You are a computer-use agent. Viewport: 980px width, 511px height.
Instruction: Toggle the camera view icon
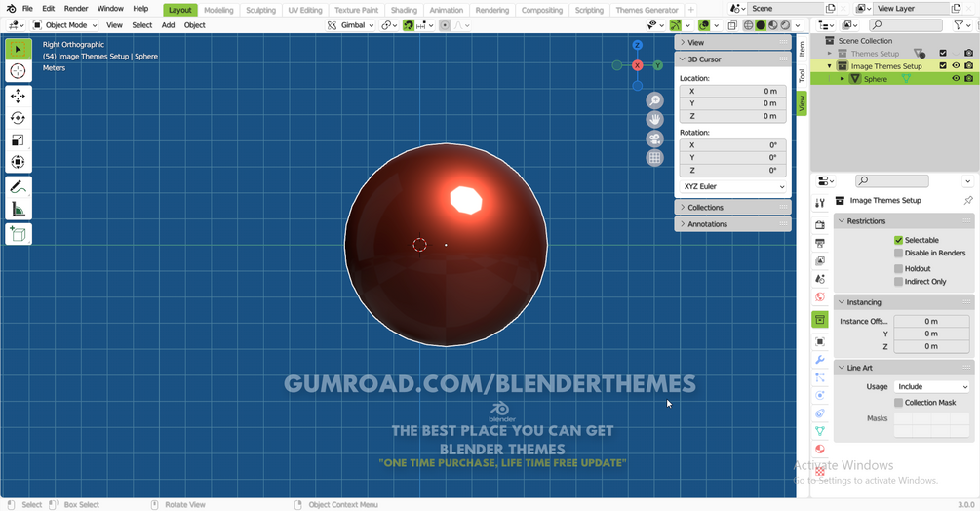click(x=654, y=138)
